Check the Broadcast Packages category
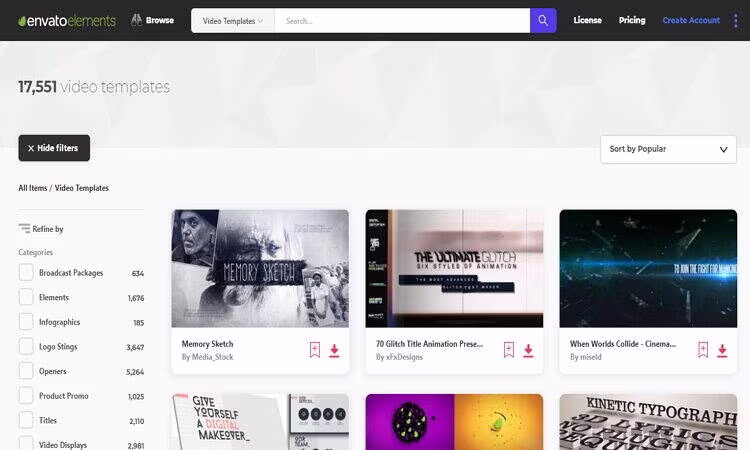Viewport: 750px width, 450px height. click(26, 273)
